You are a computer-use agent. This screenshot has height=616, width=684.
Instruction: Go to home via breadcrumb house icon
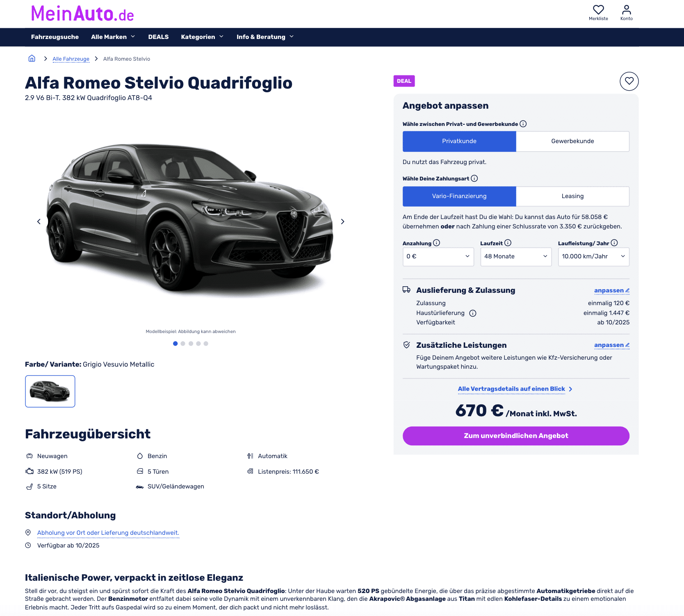coord(32,58)
